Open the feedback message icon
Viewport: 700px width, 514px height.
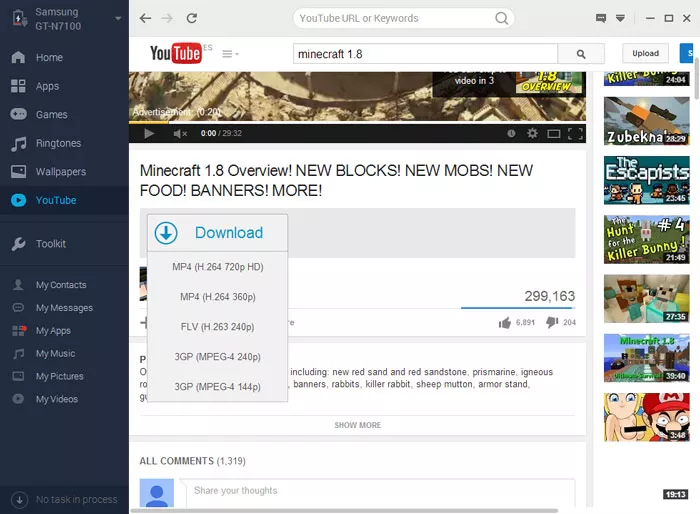click(601, 18)
